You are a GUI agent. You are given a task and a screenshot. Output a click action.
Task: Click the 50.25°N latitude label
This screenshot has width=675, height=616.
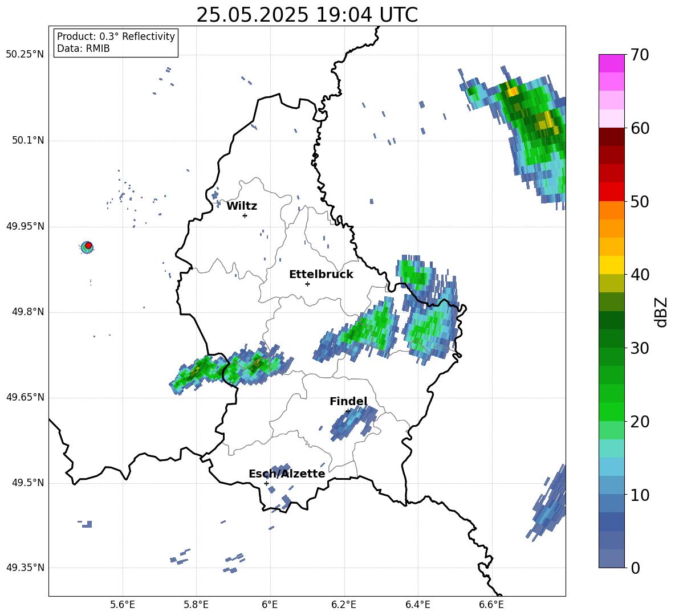tap(25, 55)
